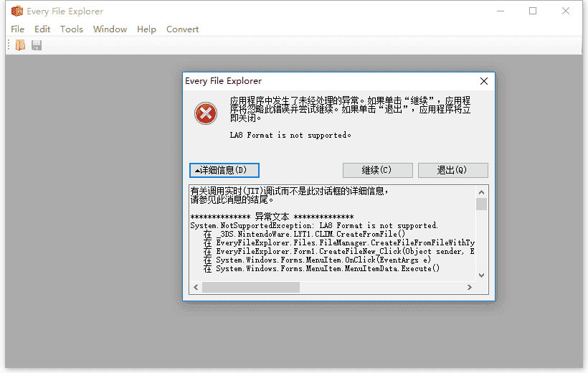588x373 pixels.
Task: Open the Edit menu
Action: click(42, 29)
